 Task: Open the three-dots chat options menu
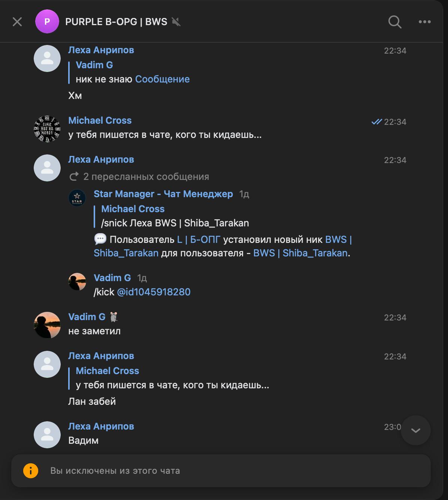[x=424, y=22]
